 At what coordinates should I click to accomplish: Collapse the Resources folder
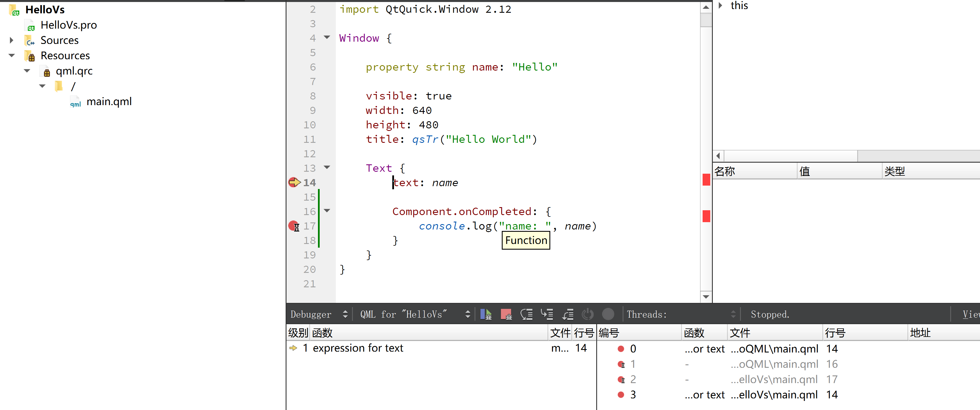[x=11, y=56]
